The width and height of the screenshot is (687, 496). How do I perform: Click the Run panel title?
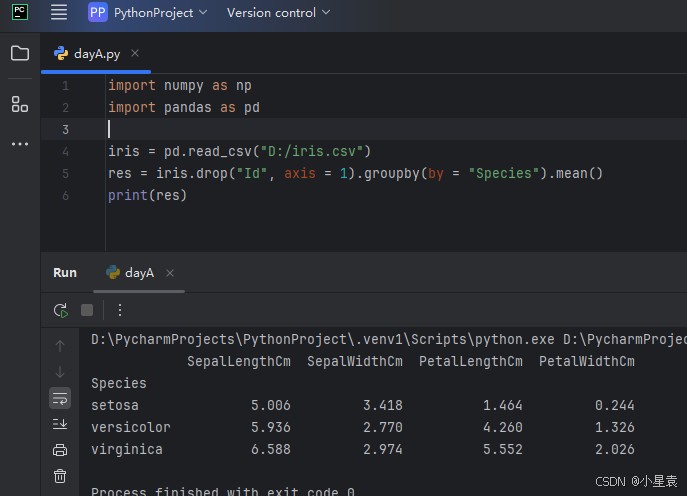65,272
